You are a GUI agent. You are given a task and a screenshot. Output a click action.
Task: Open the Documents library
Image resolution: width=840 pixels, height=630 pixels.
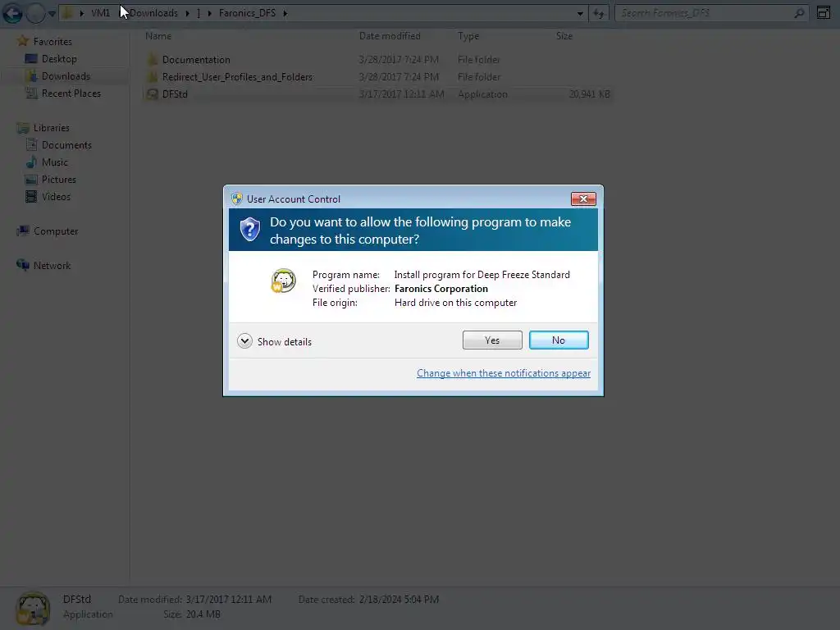66,144
